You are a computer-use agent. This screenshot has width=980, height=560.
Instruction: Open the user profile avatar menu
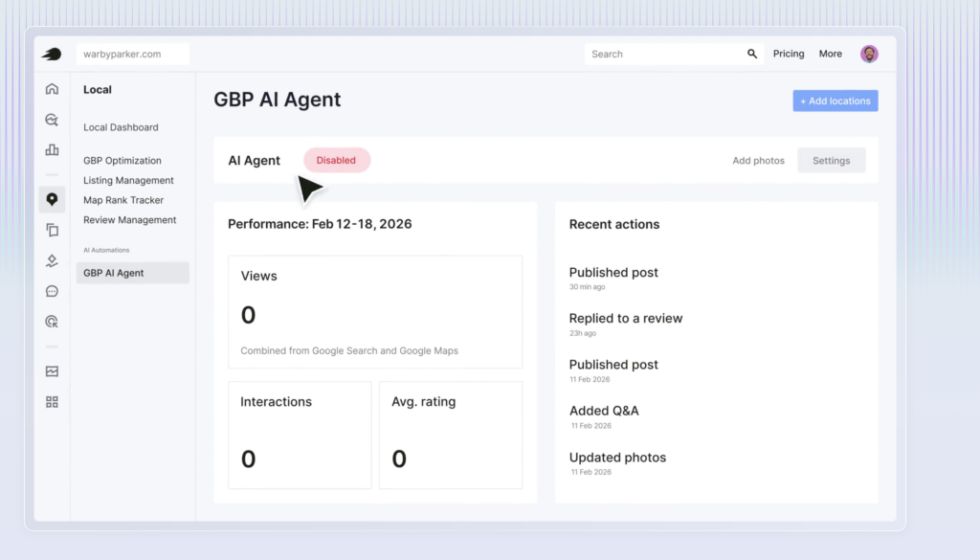(x=869, y=54)
